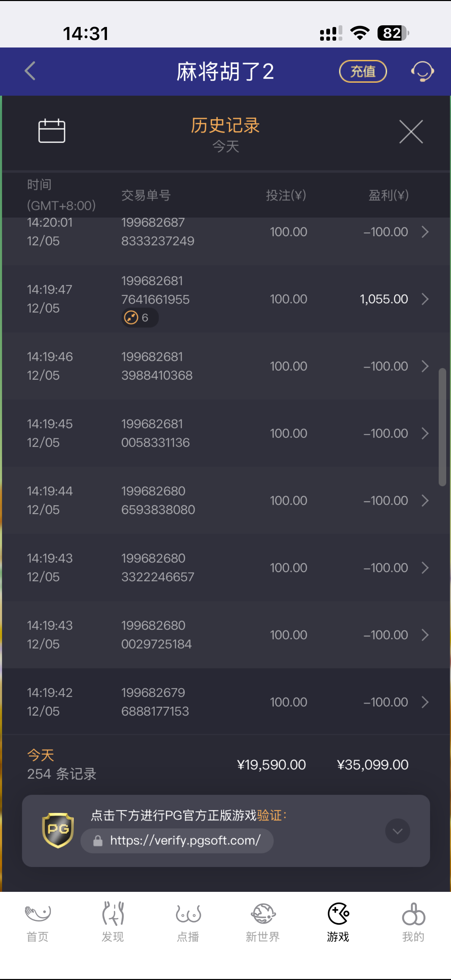Switch to the 发现 discover tab

tap(112, 921)
